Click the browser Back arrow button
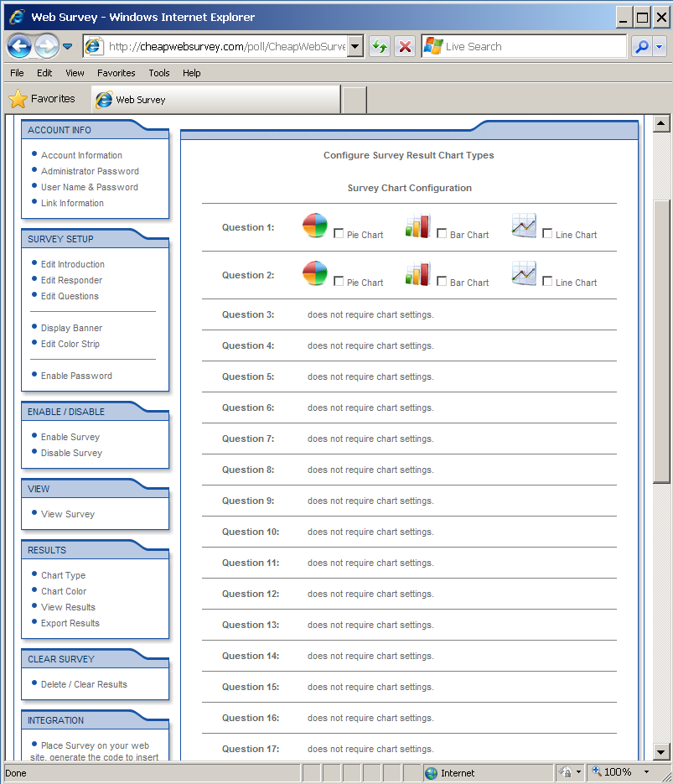673x784 pixels. [x=19, y=46]
